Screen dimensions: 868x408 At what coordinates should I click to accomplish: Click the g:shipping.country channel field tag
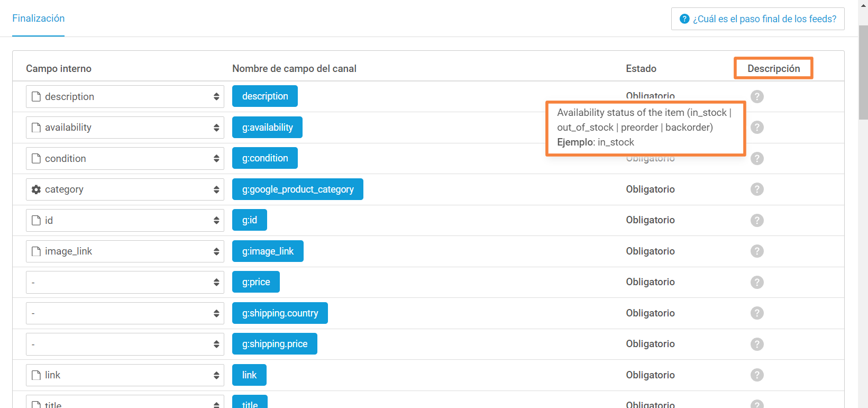click(280, 313)
